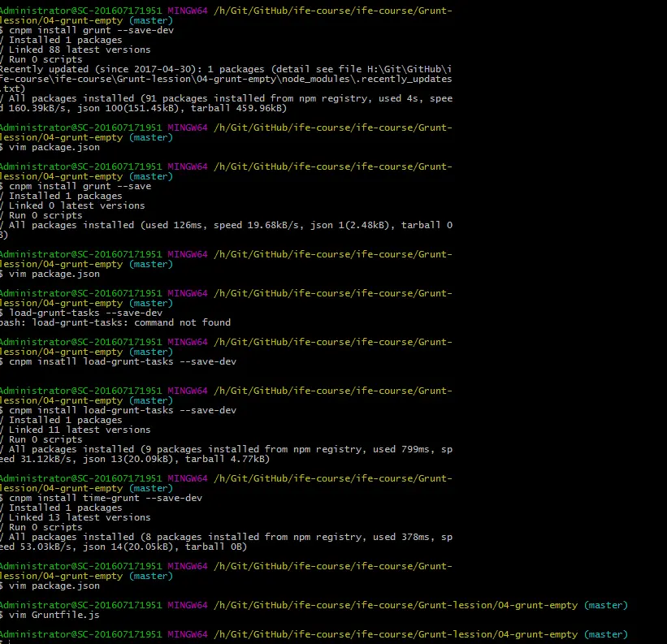Click the line reporting 8 packages installed, used 378ms
This screenshot has height=644, width=667.
(227, 538)
